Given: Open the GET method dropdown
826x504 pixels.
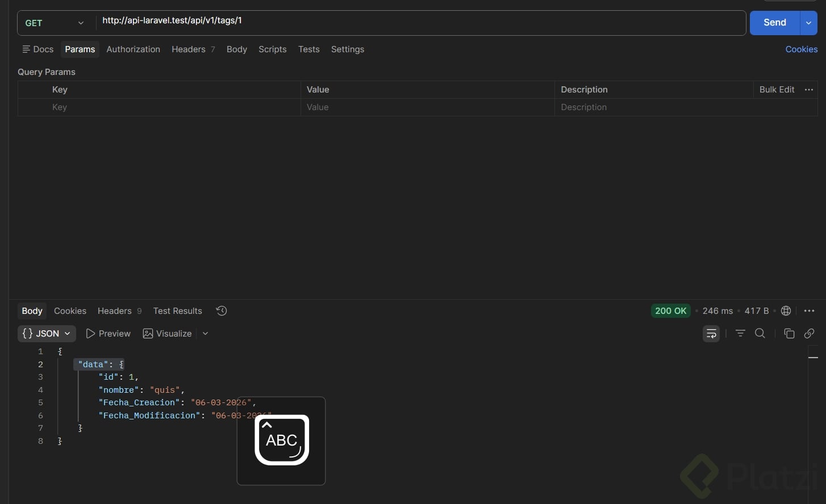Looking at the screenshot, I should 55,23.
